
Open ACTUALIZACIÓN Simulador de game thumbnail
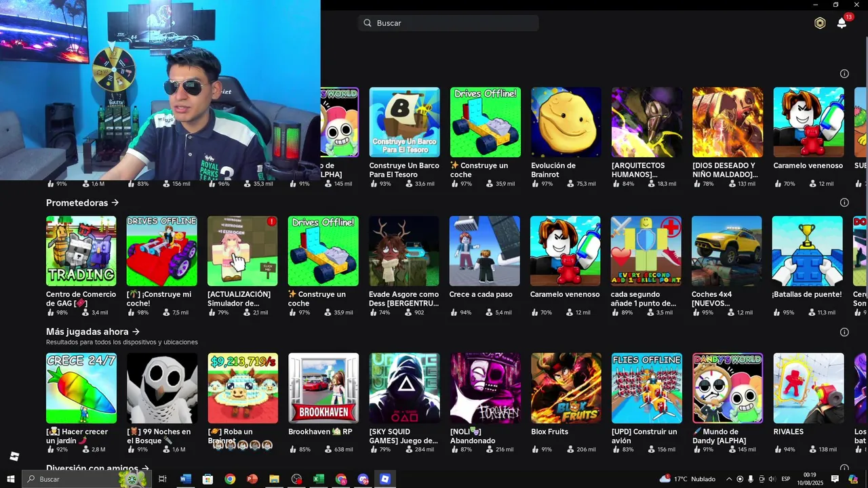[x=243, y=251]
